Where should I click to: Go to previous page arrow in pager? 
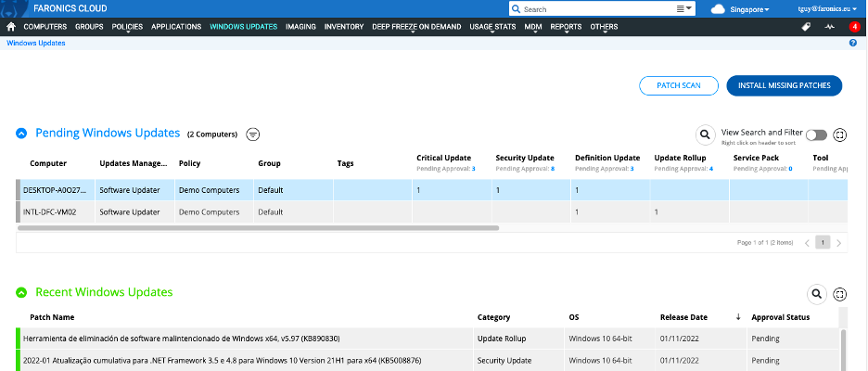point(807,242)
